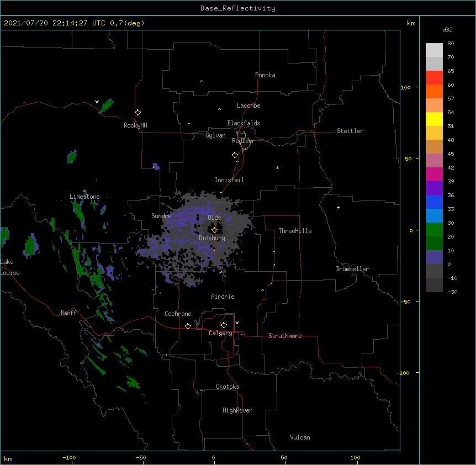This screenshot has width=476, height=465.
Task: Click the yellow diamond marker above RockyMH
Action: point(137,113)
